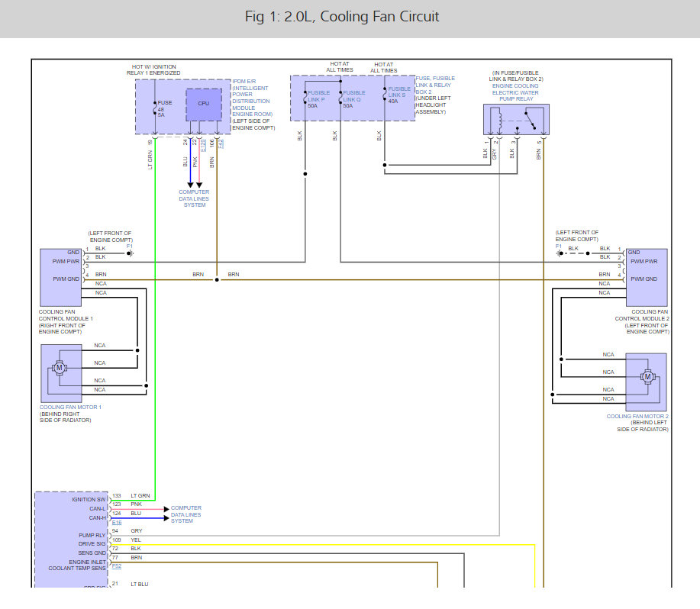Click the 'GRY' wire label at pin 94
Image resolution: width=700 pixels, height=609 pixels.
(136, 531)
